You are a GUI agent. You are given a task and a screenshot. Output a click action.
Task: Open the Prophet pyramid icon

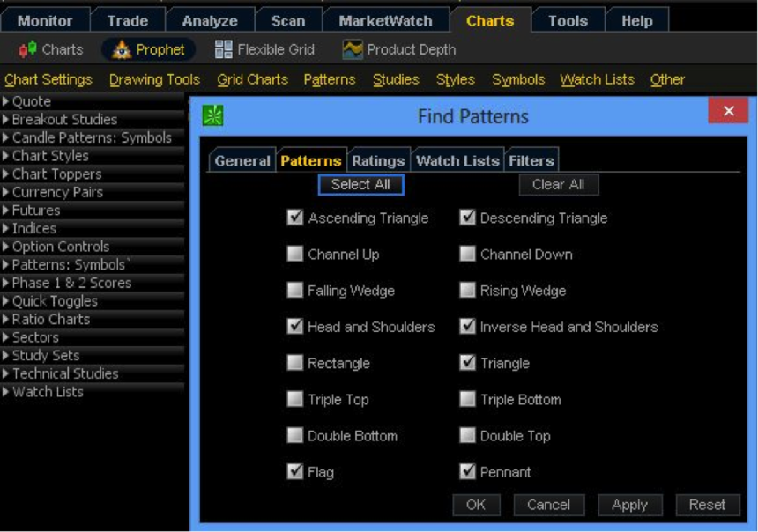tap(122, 49)
